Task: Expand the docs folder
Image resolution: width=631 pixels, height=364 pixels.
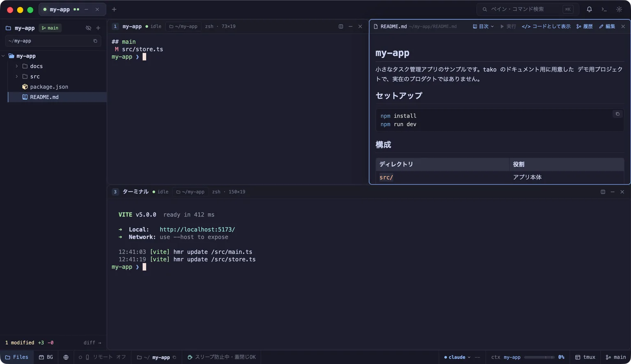Action: 17,66
